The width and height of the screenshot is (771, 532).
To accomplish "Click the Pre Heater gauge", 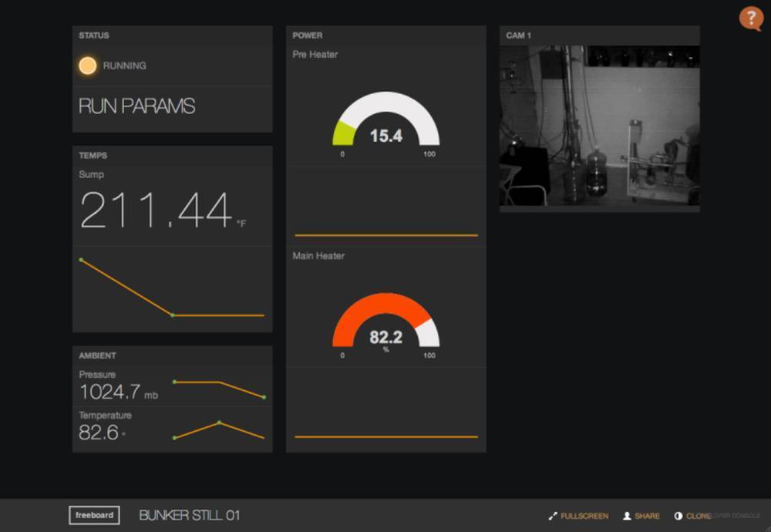I will pos(385,122).
